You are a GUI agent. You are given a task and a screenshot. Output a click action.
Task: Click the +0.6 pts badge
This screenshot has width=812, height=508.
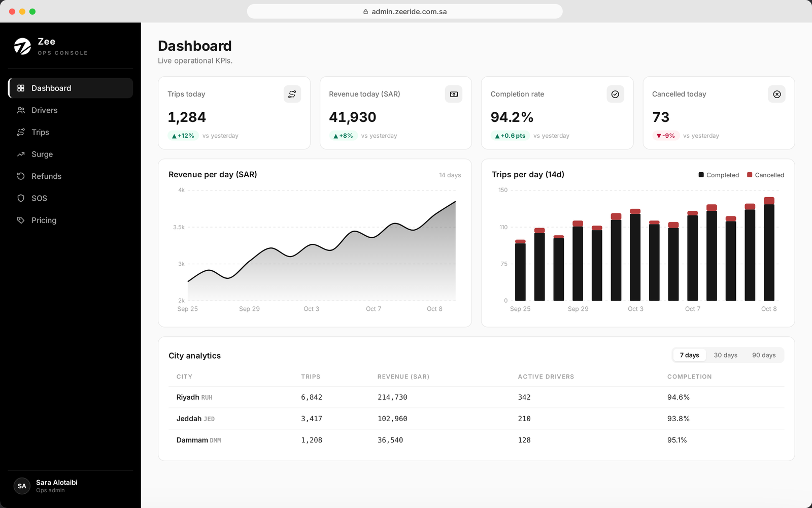510,136
